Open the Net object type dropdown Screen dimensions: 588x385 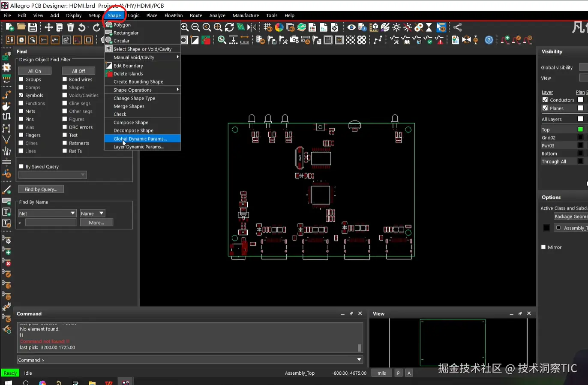pos(47,213)
